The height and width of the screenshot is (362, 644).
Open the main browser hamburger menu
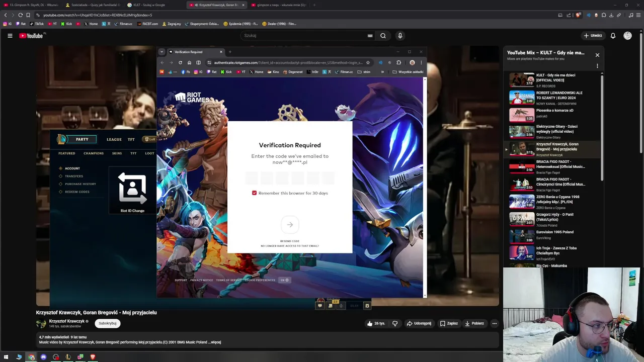tap(638, 15)
